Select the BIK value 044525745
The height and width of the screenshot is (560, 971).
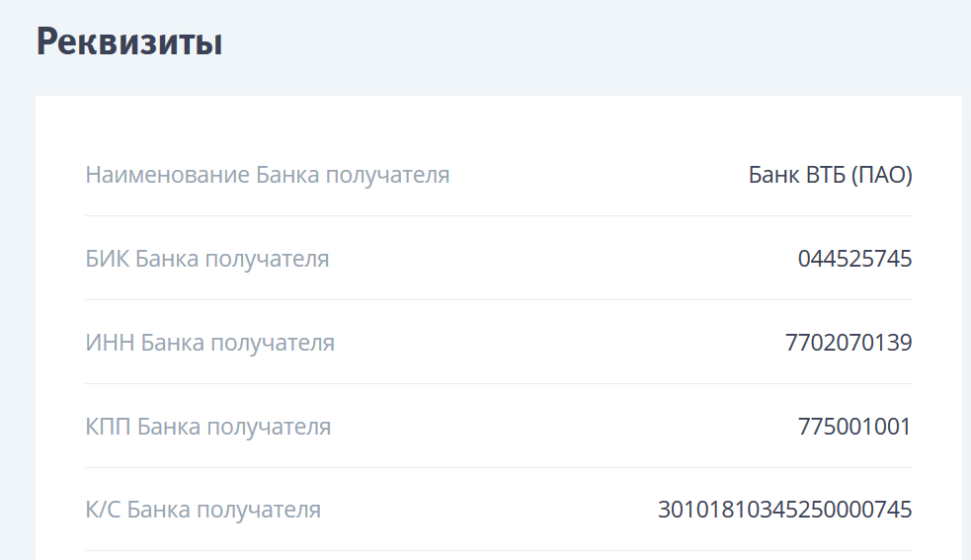(x=854, y=260)
